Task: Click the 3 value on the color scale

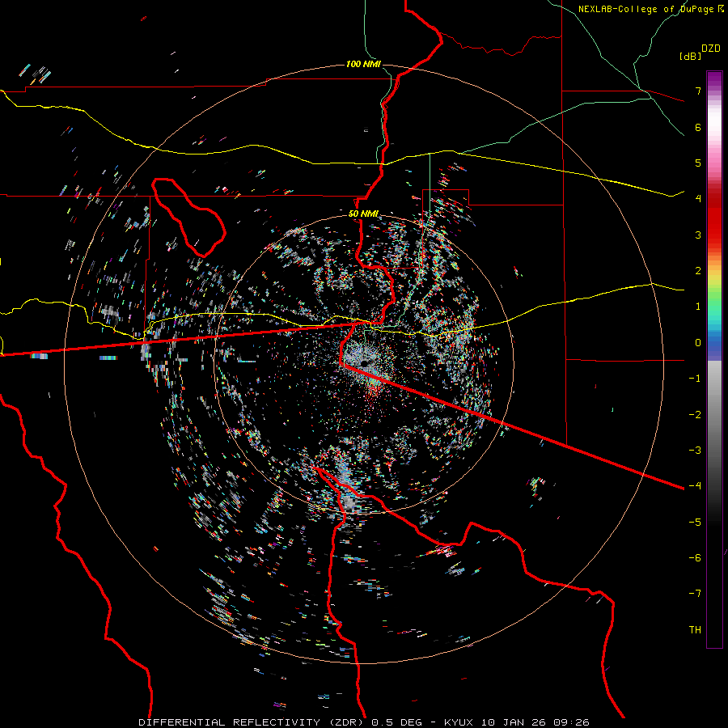Action: tap(698, 235)
